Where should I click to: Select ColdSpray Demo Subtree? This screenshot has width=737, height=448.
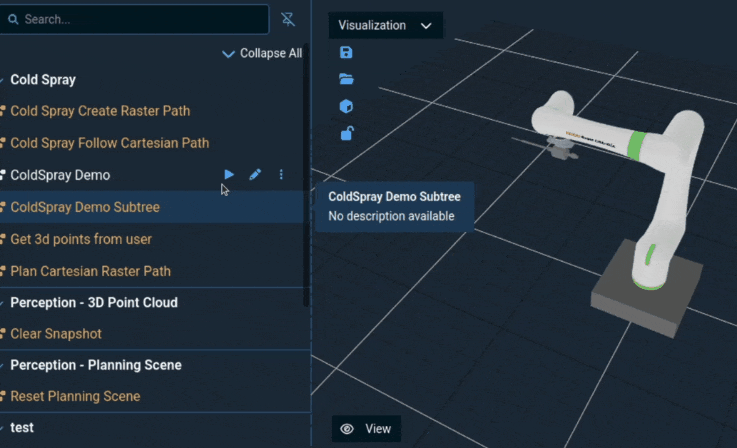pyautogui.click(x=85, y=207)
